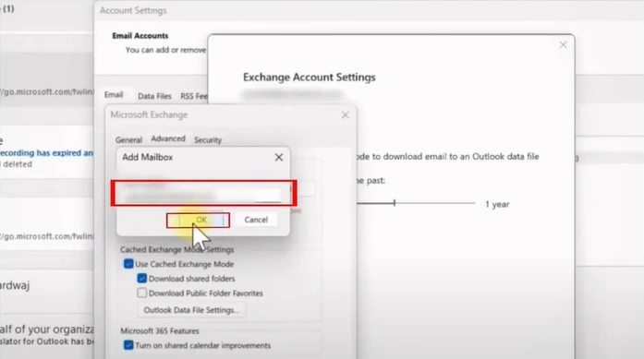Open Outlook Data File Settings
This screenshot has height=359, width=644.
click(x=191, y=310)
